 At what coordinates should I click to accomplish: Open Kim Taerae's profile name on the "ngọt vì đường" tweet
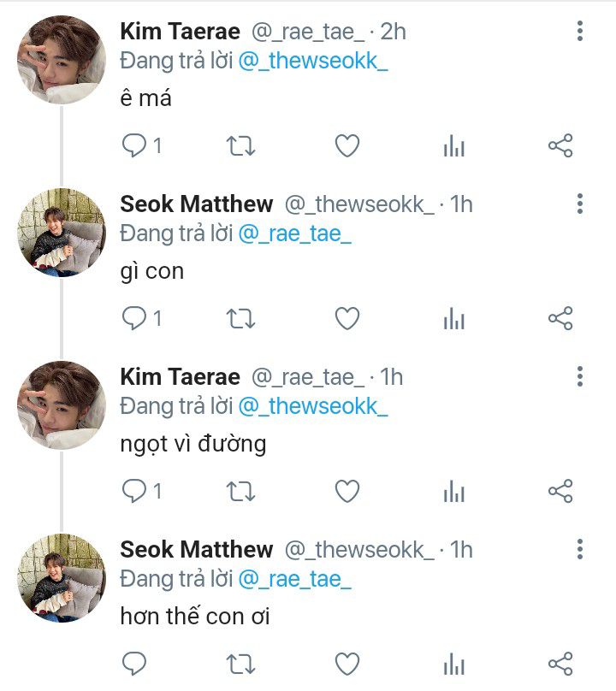coord(180,377)
